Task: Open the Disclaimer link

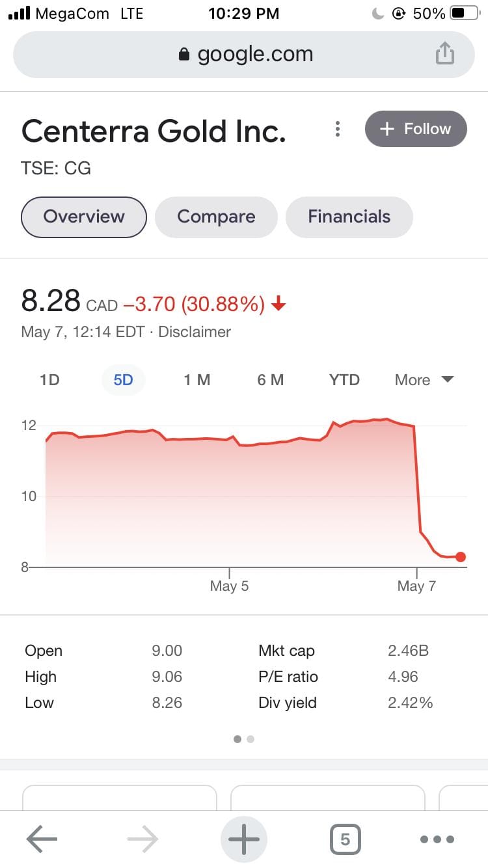Action: tap(195, 332)
